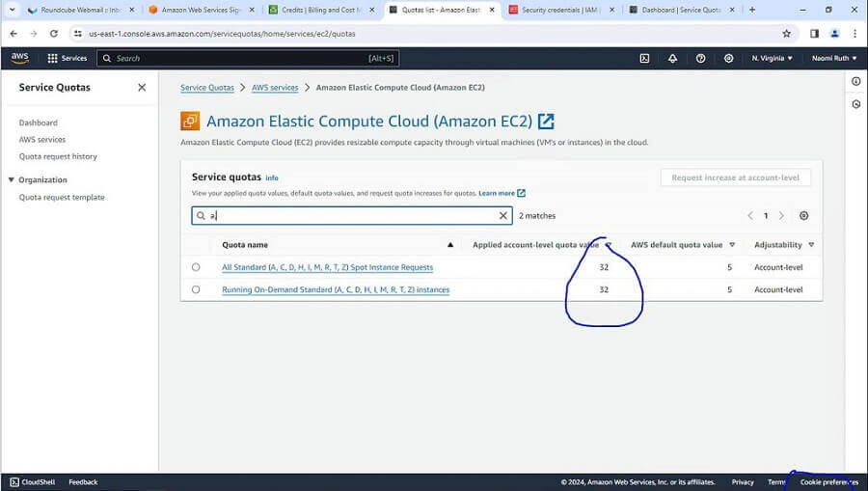Bookmark this page with the star
Image resolution: width=868 pixels, height=491 pixels.
(x=786, y=34)
